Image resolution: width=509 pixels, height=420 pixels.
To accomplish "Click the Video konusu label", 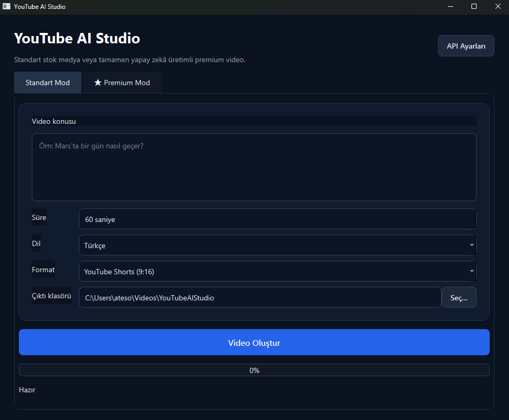I will pyautogui.click(x=54, y=121).
